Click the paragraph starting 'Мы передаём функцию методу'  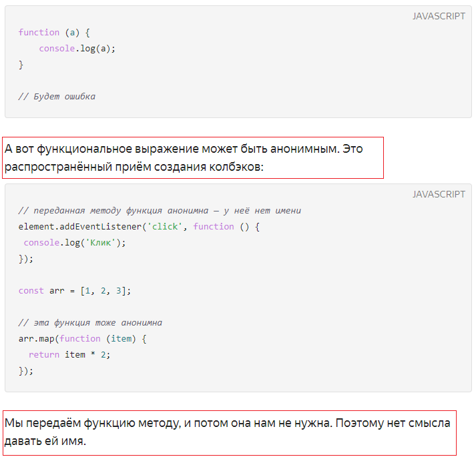[x=228, y=432]
